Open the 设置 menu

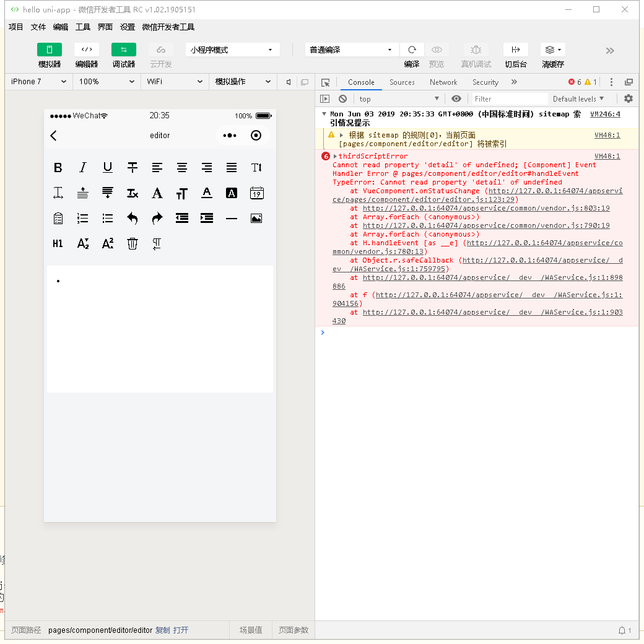point(128,27)
